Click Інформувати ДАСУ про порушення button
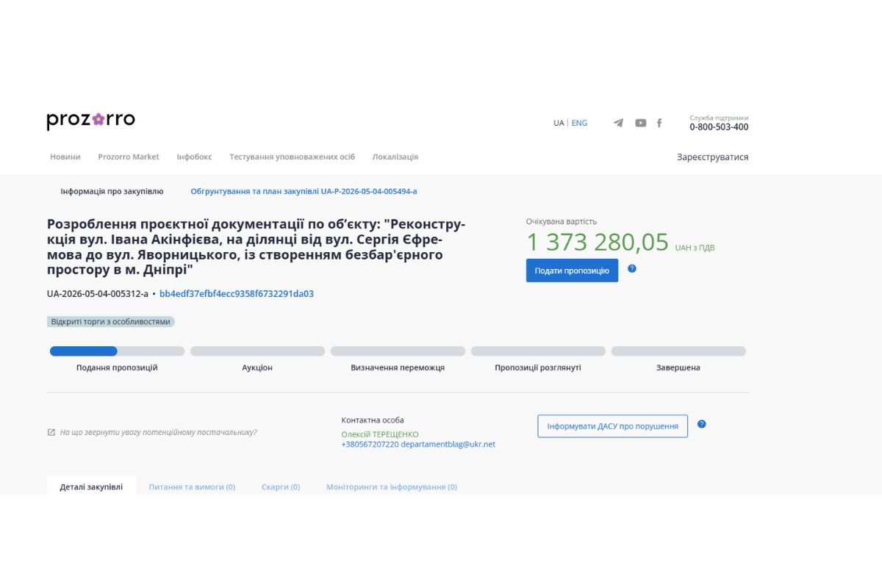This screenshot has width=882, height=588. pyautogui.click(x=612, y=426)
